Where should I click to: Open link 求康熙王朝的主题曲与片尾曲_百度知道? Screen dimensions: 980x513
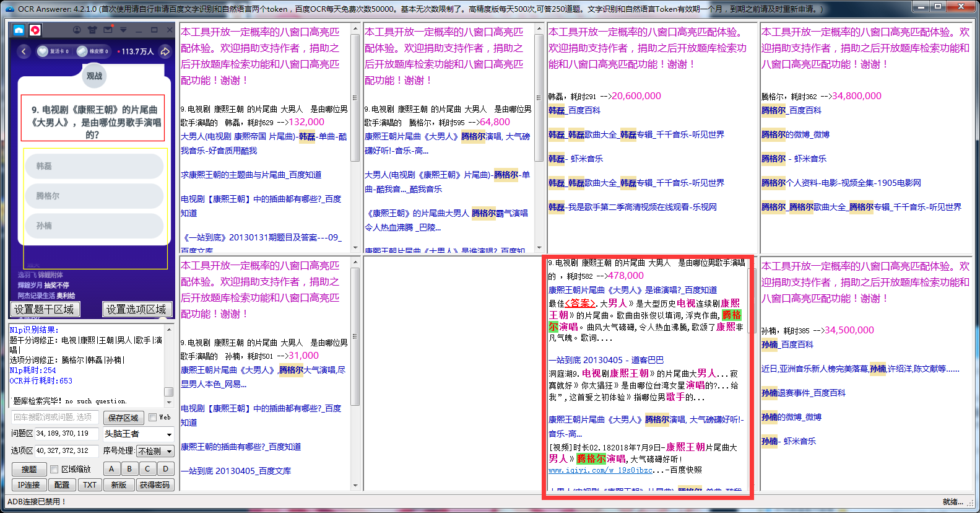point(251,175)
